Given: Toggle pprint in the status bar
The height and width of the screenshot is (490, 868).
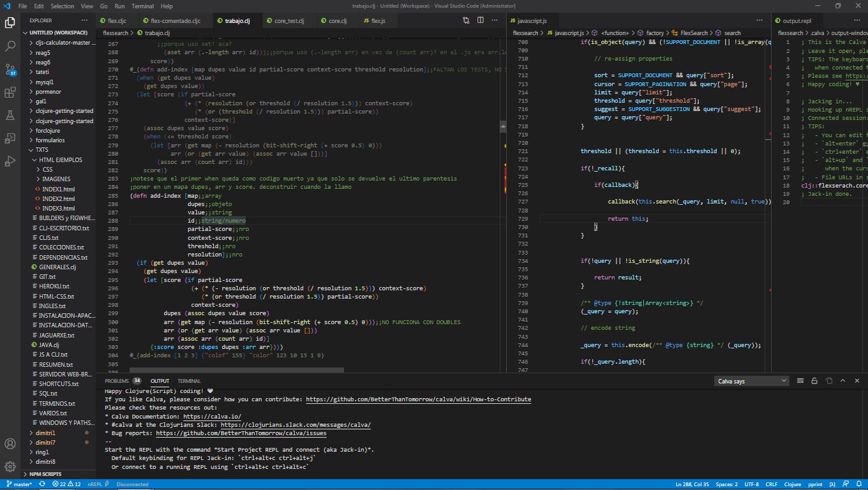Looking at the screenshot, I should coord(815,484).
